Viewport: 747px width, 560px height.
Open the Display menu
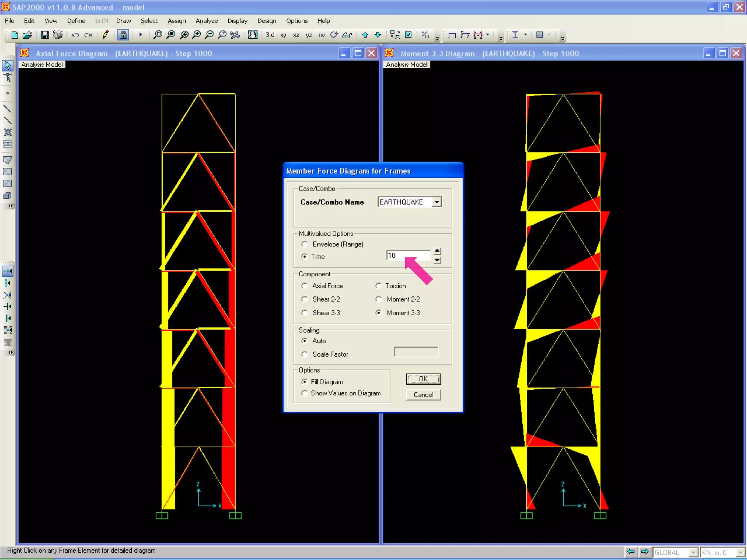pyautogui.click(x=237, y=21)
